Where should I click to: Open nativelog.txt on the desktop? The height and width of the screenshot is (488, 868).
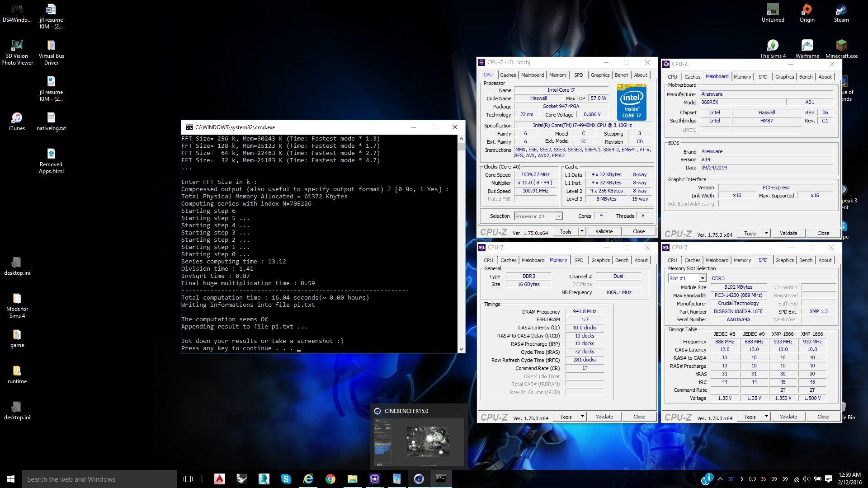[51, 121]
